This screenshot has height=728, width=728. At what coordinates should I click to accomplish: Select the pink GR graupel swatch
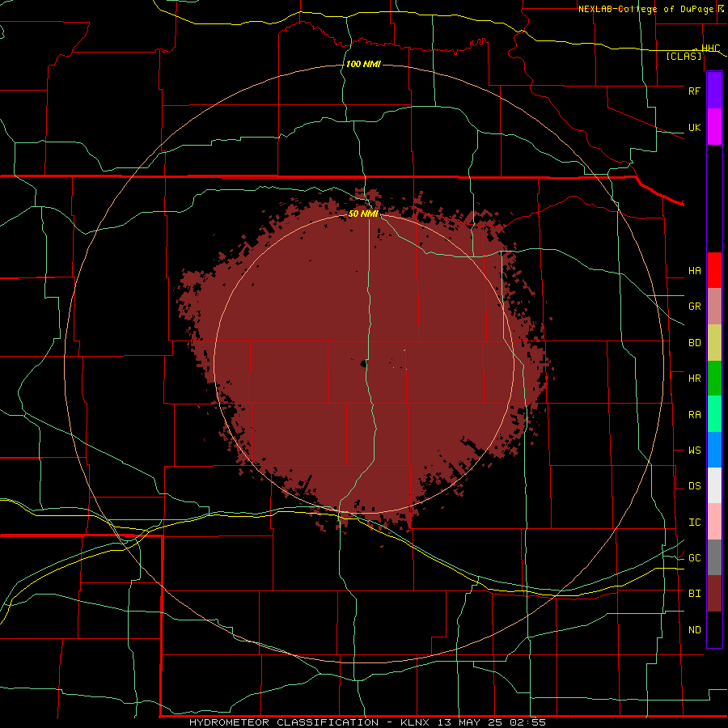[714, 307]
